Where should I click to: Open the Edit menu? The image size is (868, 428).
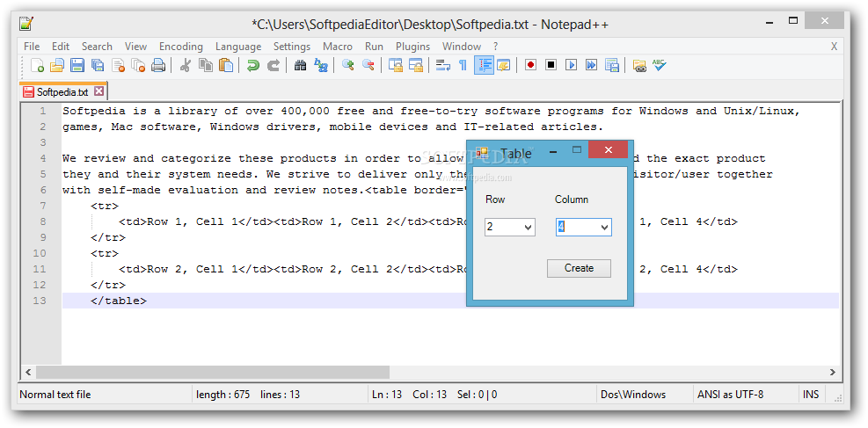[x=61, y=47]
